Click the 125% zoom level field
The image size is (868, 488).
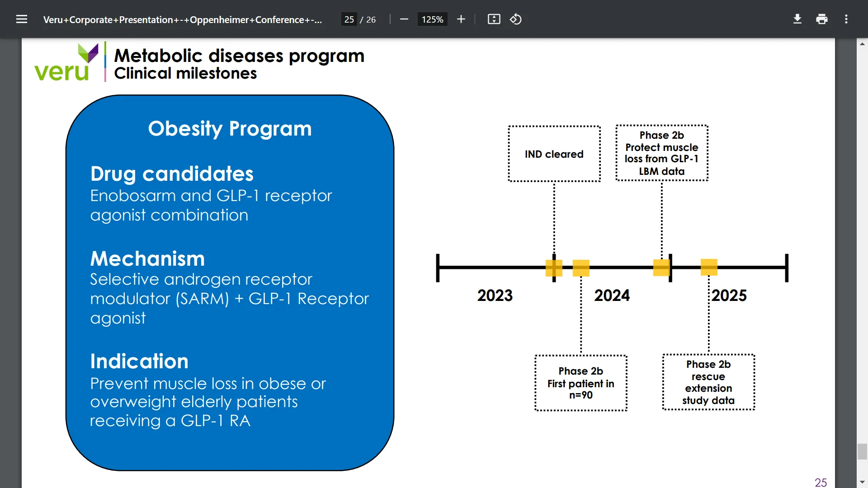[x=432, y=19]
